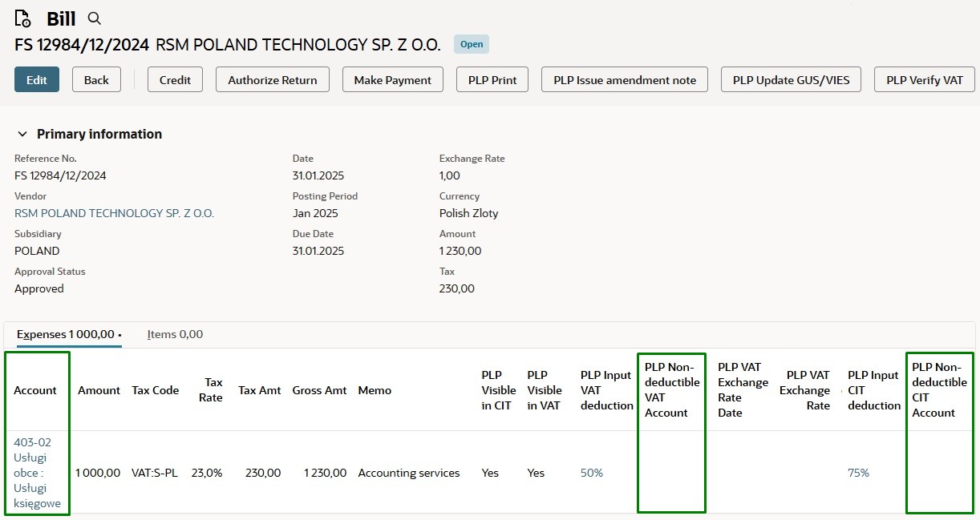Click the Back button
980x520 pixels.
pyautogui.click(x=96, y=80)
